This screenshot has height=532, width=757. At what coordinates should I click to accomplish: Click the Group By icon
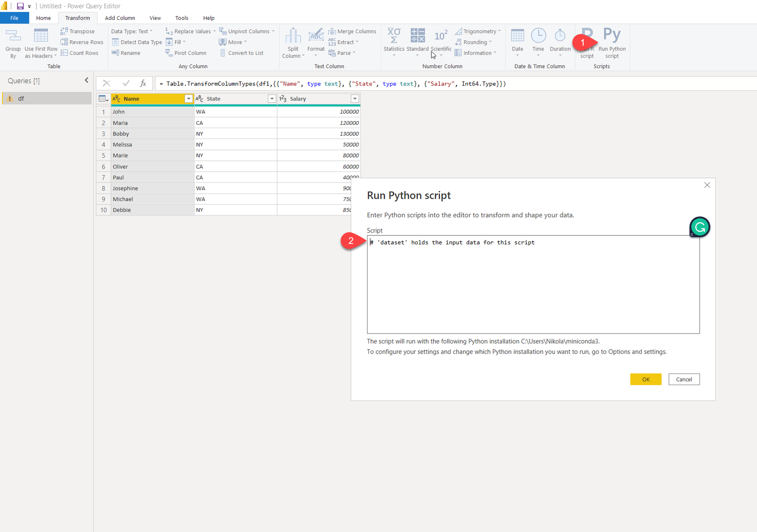click(x=13, y=35)
